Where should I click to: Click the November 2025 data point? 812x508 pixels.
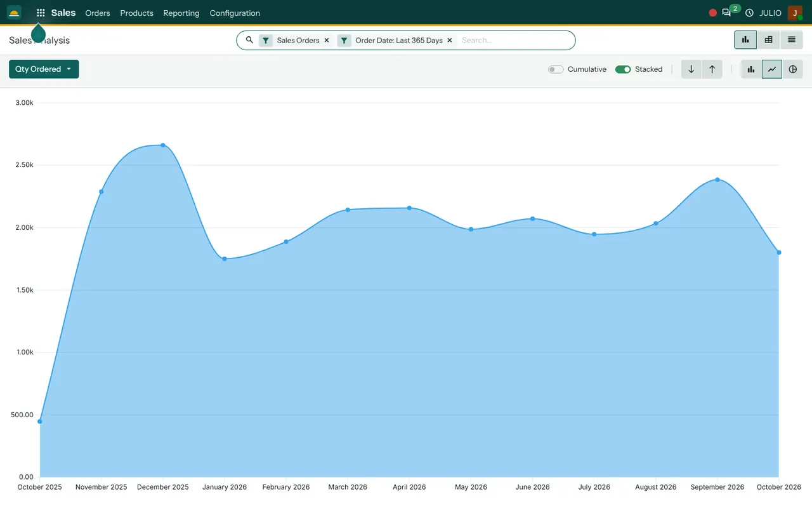tap(101, 192)
